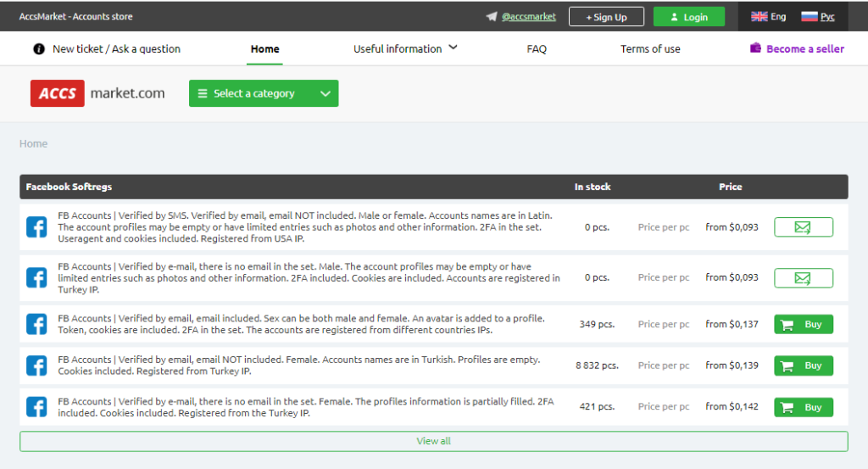868x469 pixels.
Task: Click Facebook icon of USA IP SMS-verified listing
Action: coord(36,227)
